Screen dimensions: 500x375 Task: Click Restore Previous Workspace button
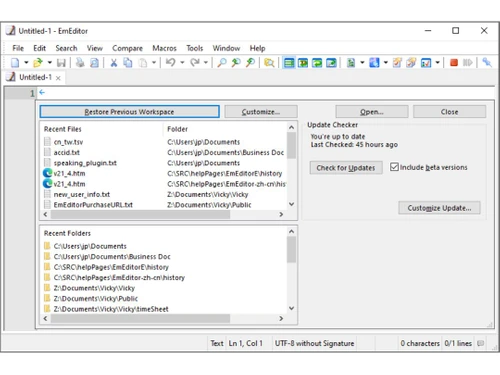[129, 112]
